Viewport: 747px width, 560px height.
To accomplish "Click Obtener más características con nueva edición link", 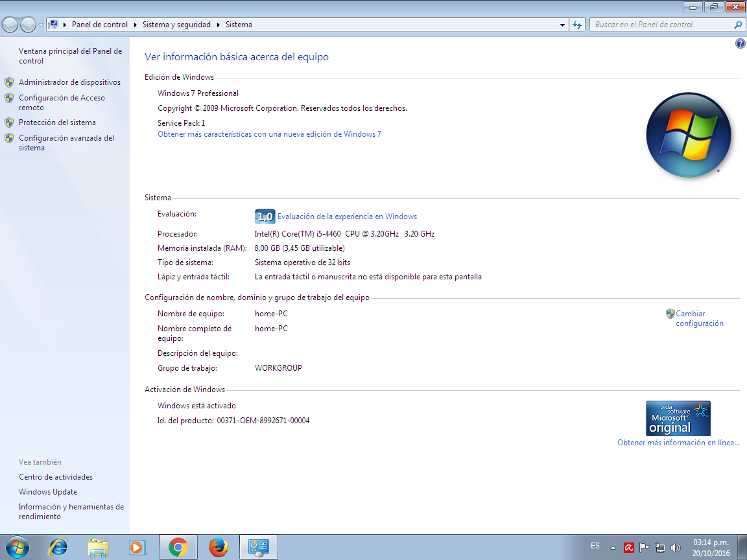I will click(x=269, y=134).
